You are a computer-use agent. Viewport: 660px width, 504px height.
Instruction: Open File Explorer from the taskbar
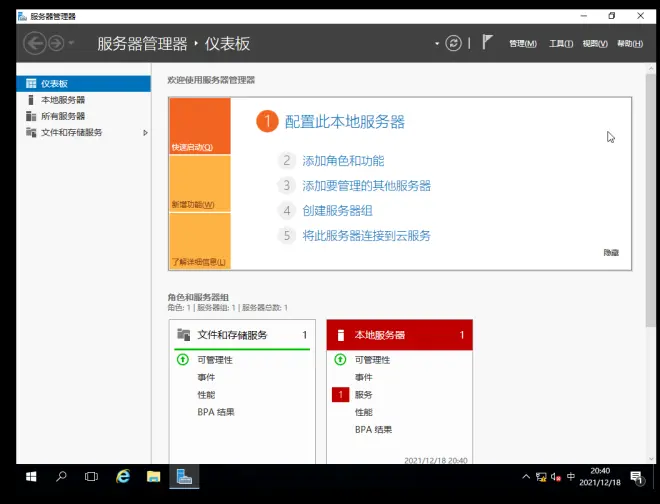154,477
